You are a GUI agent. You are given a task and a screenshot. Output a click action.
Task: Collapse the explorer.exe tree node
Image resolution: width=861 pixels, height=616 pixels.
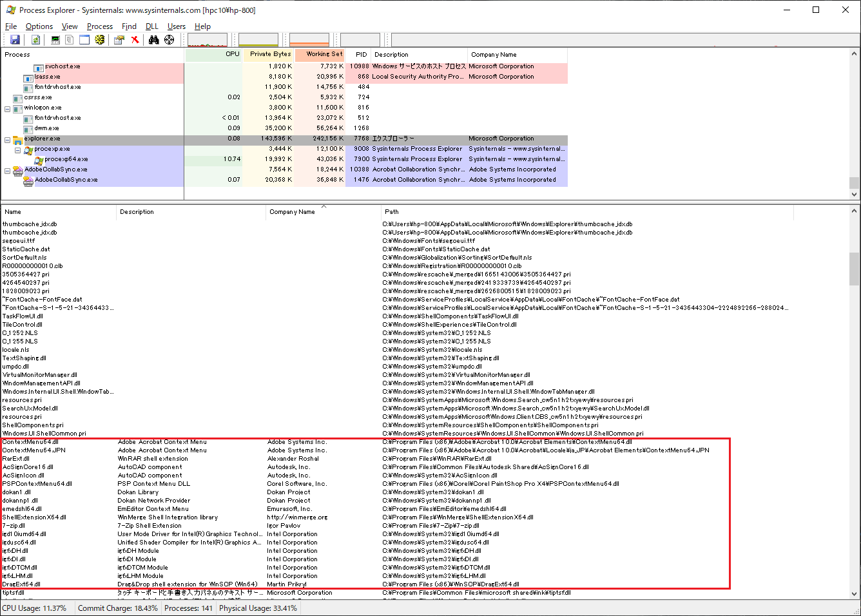pos(7,140)
